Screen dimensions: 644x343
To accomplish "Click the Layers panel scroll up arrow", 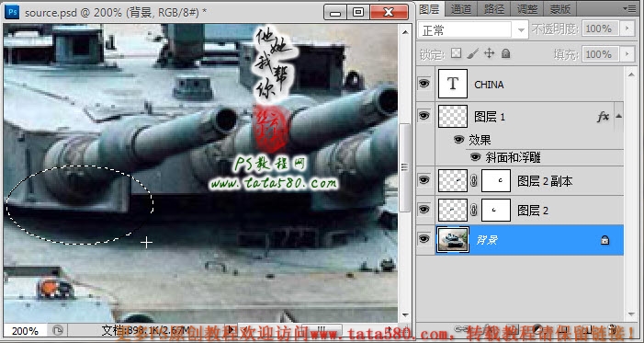I will (x=631, y=74).
